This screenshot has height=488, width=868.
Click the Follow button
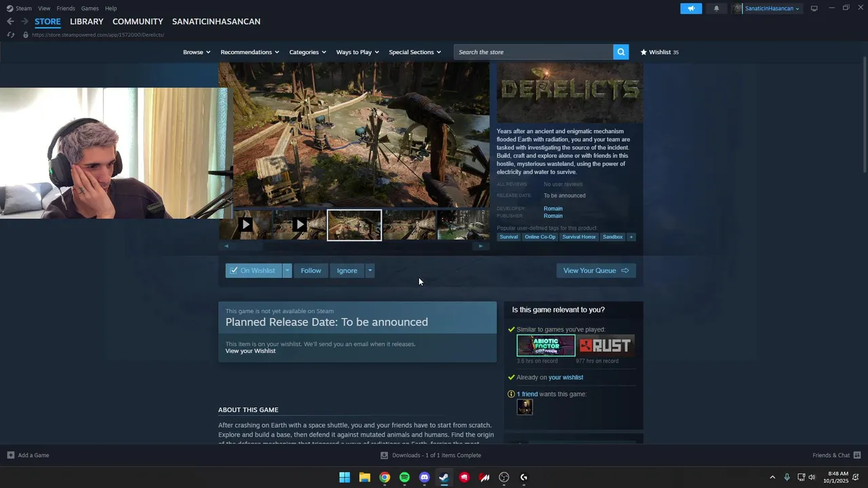[x=311, y=270]
